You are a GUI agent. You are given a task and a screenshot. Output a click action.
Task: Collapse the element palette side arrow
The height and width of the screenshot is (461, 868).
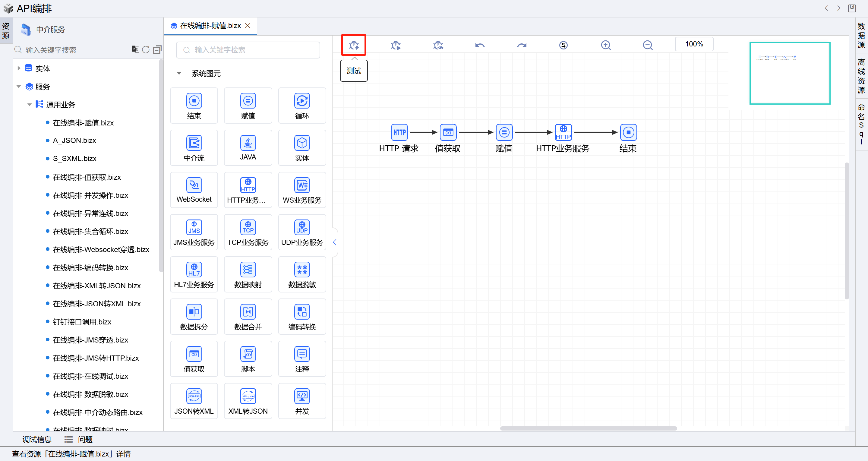pos(335,242)
